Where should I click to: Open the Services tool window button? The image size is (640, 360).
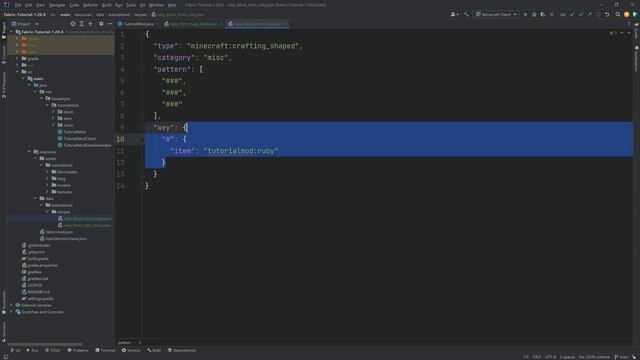[x=131, y=350]
